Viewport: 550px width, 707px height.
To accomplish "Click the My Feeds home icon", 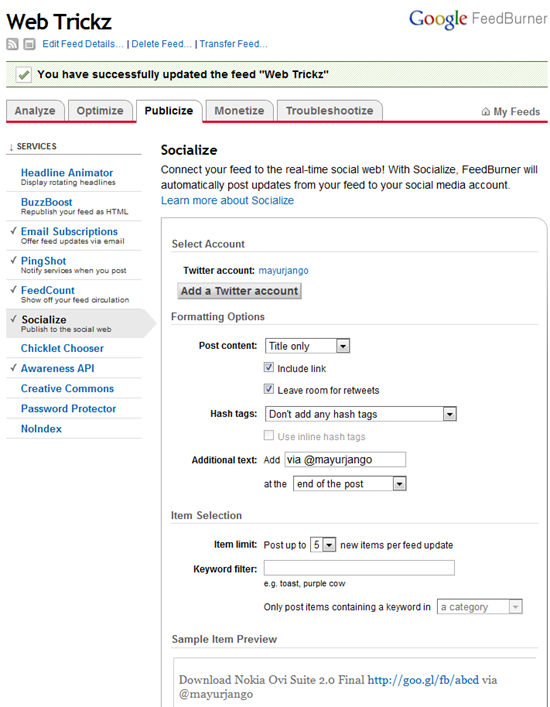I will pyautogui.click(x=486, y=111).
